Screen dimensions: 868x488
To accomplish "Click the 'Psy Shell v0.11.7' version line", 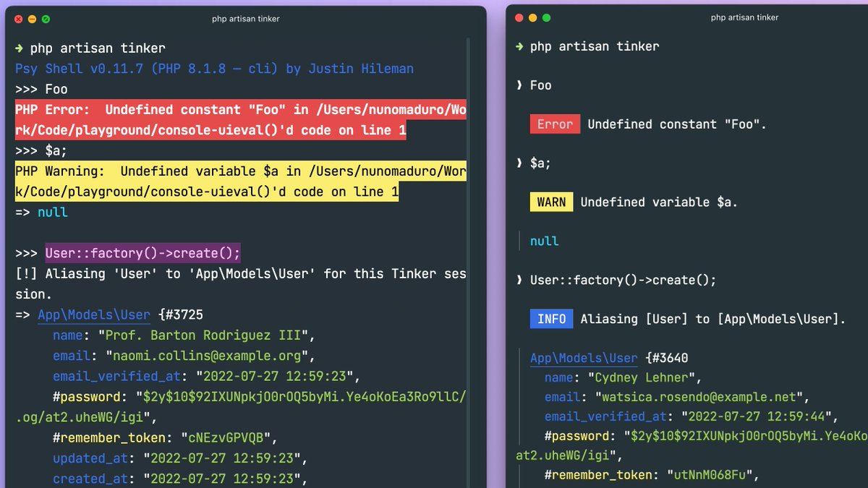I will 215,69.
